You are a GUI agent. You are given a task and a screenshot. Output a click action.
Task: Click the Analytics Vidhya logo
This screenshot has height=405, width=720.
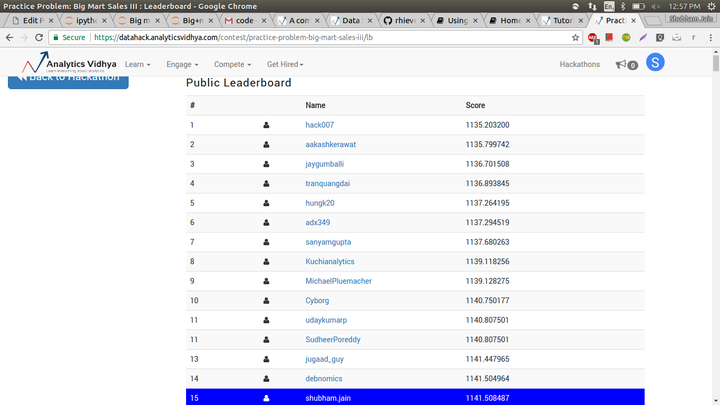(69, 63)
